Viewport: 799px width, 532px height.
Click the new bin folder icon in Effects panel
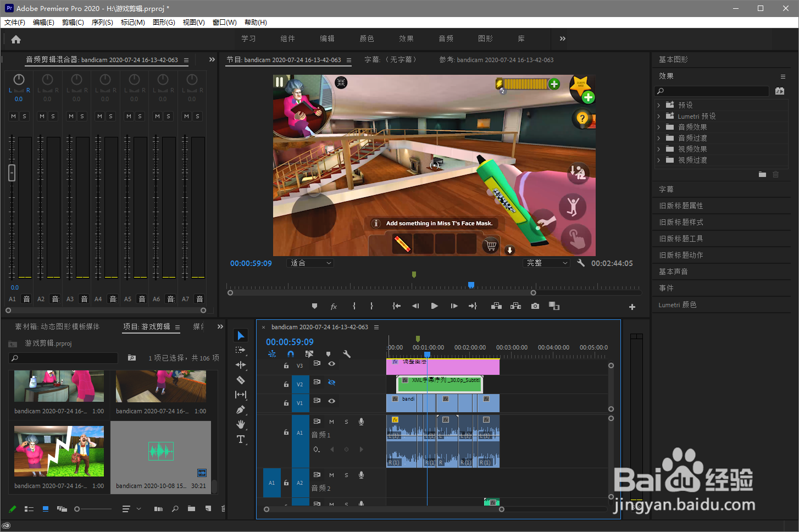[762, 174]
